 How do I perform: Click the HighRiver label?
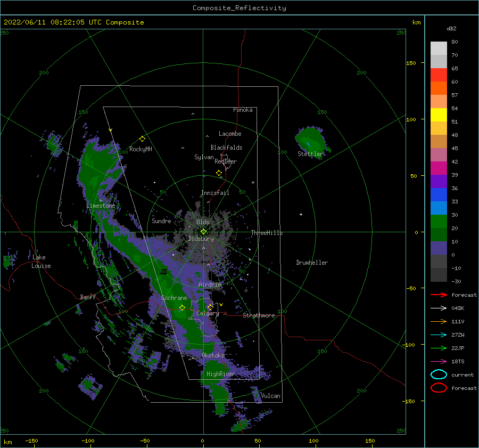pos(221,374)
